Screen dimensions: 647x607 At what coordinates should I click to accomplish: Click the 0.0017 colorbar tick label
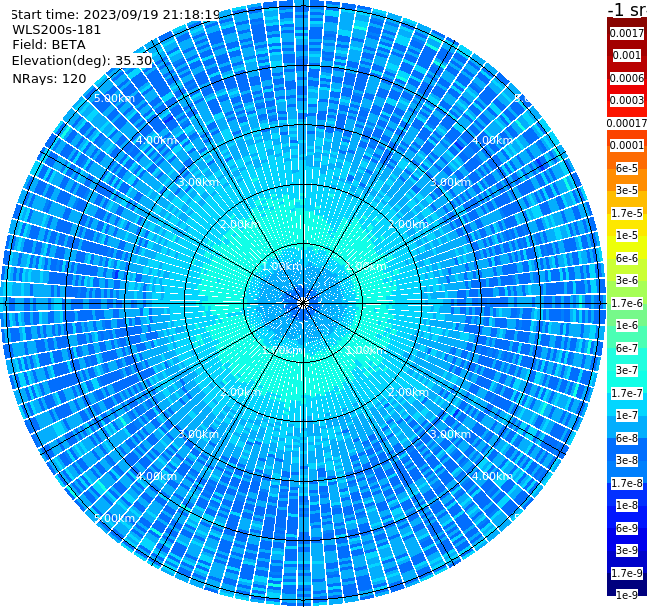coord(627,33)
